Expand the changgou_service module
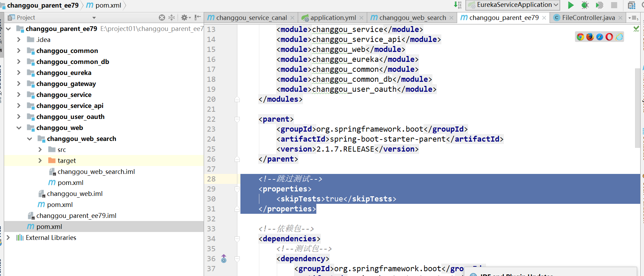This screenshot has width=644, height=276. 19,95
